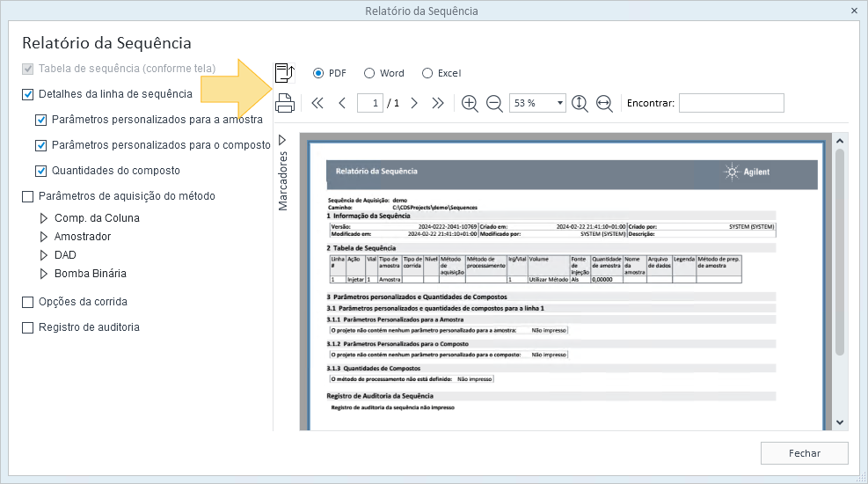The image size is (868, 484).
Task: Click the export report icon
Action: coord(285,72)
